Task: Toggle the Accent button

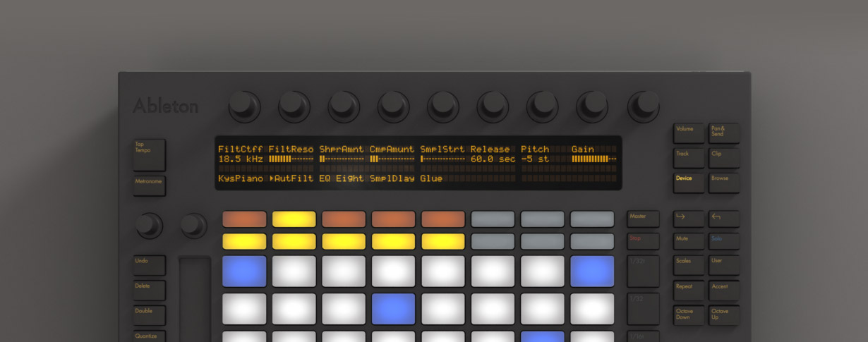Action: (x=724, y=291)
